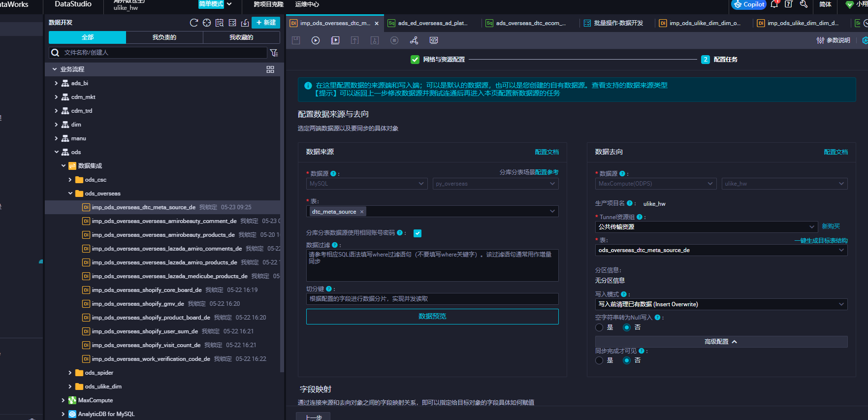Viewport: 868px width, 420px height.
Task: Click into the 切分键 input field
Action: pos(432,299)
